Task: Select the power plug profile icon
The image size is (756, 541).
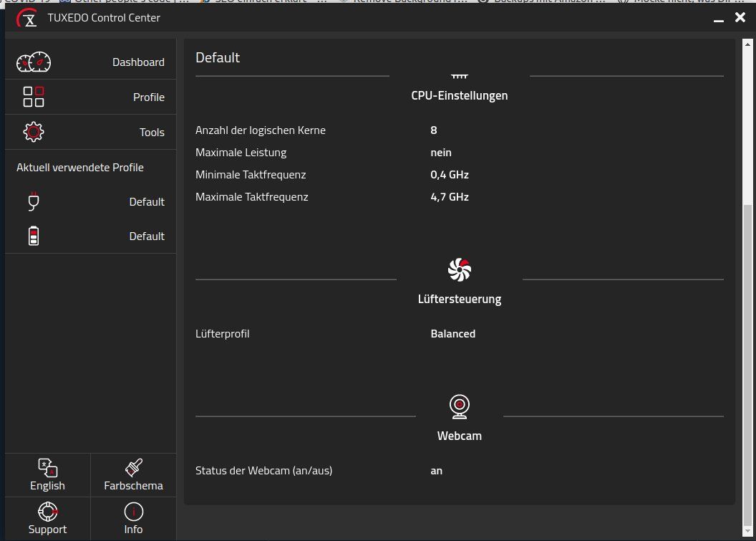Action: pyautogui.click(x=33, y=201)
